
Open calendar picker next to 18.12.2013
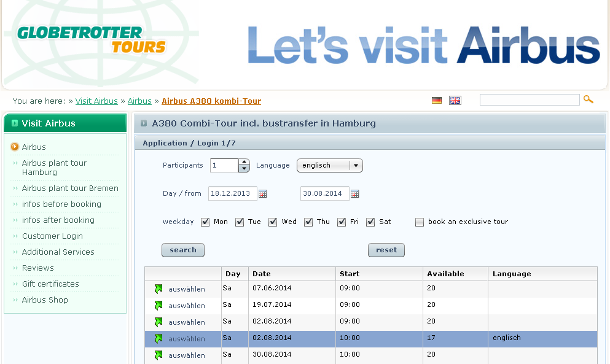[262, 194]
